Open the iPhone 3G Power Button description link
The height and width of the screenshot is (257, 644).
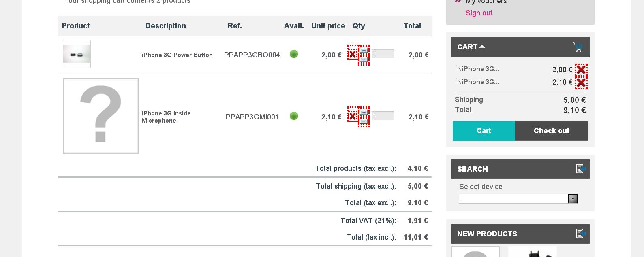[x=177, y=55]
